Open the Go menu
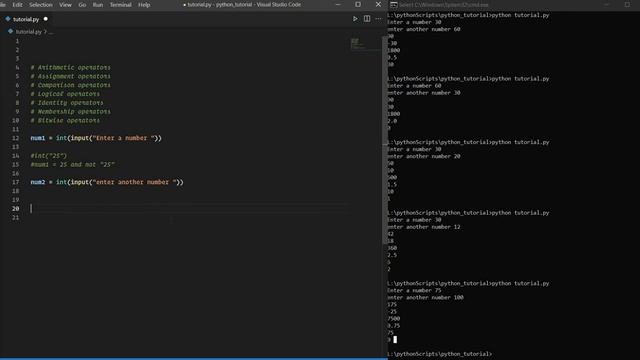Image resolution: width=640 pixels, height=360 pixels. click(82, 5)
